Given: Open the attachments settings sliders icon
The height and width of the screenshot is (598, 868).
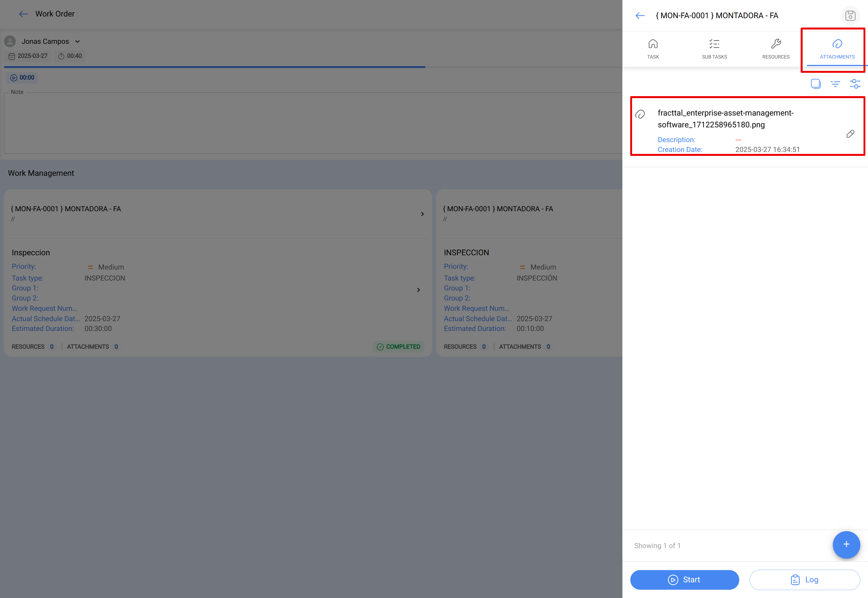Looking at the screenshot, I should point(855,84).
